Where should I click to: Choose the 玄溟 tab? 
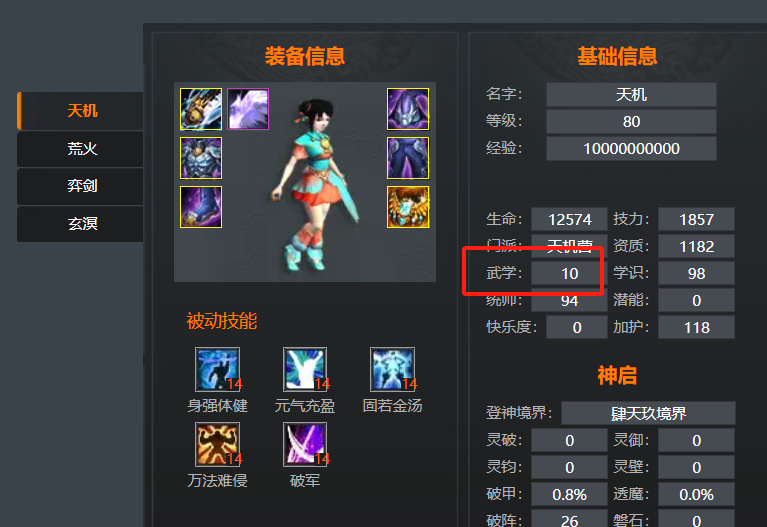pos(81,224)
